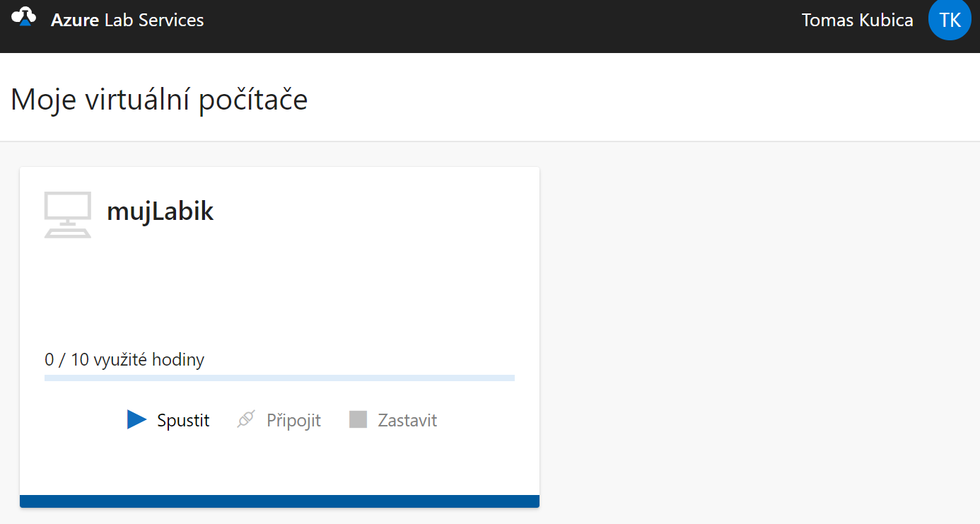Screen dimensions: 980x524
Task: Click the 0 / 10 využité hodiny text
Action: tap(124, 359)
